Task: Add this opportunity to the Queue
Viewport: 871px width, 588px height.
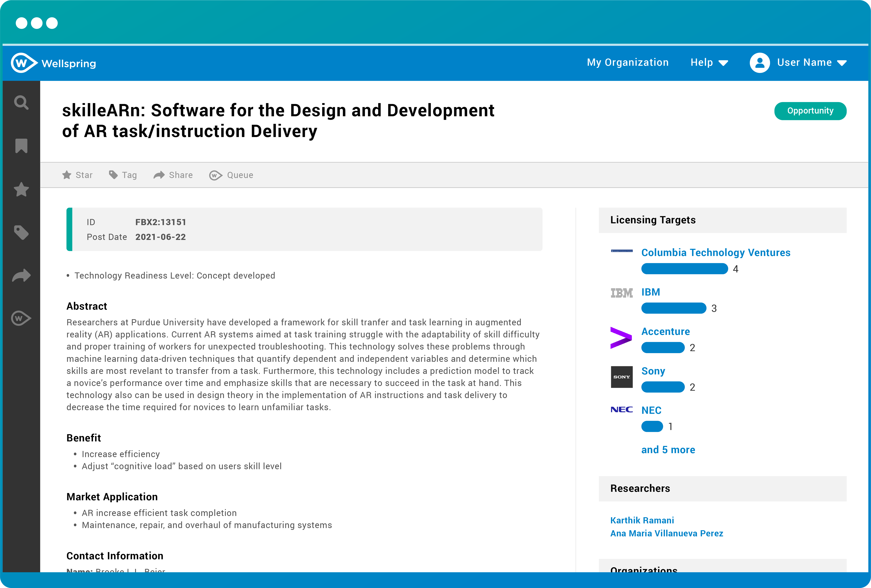Action: click(231, 175)
